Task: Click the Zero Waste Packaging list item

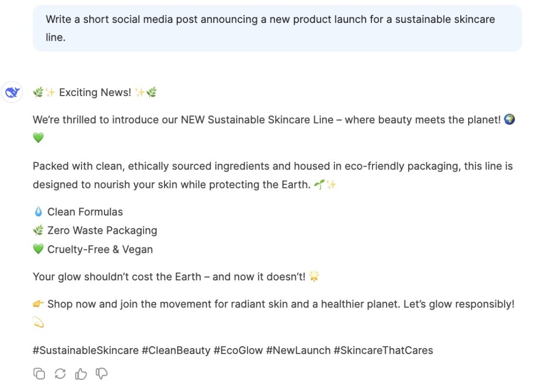Action: click(102, 231)
